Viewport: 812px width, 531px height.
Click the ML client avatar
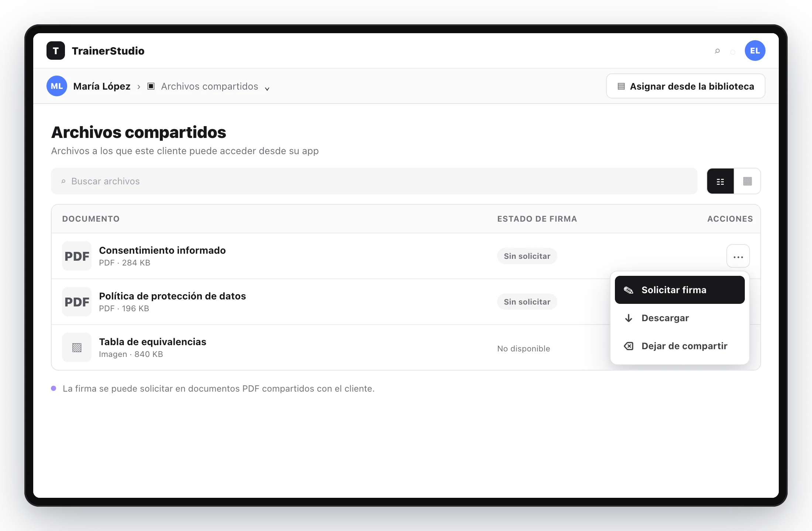[x=57, y=86]
